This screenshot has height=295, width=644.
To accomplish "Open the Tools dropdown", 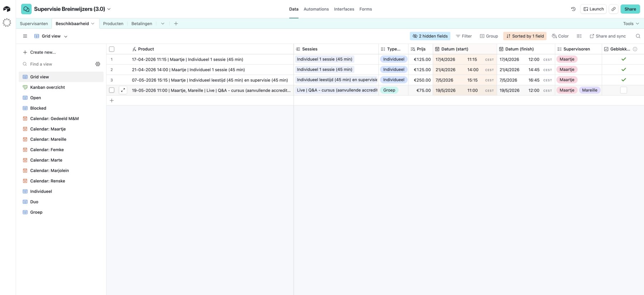I will coord(631,24).
